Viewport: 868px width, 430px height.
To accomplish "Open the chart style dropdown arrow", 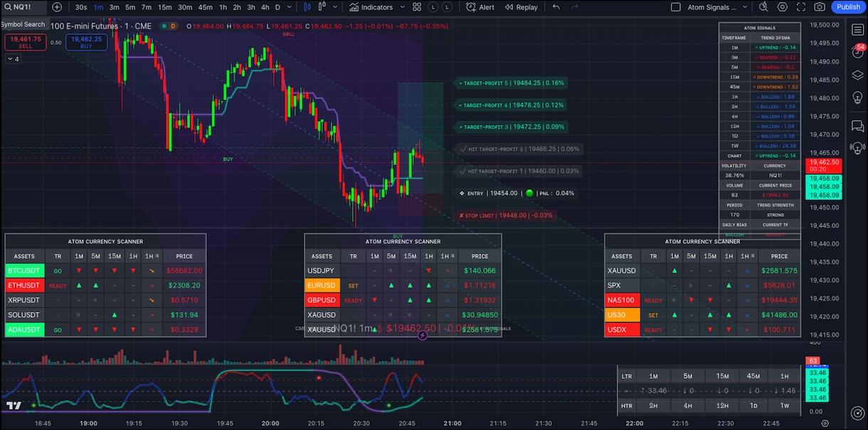I will tap(337, 7).
